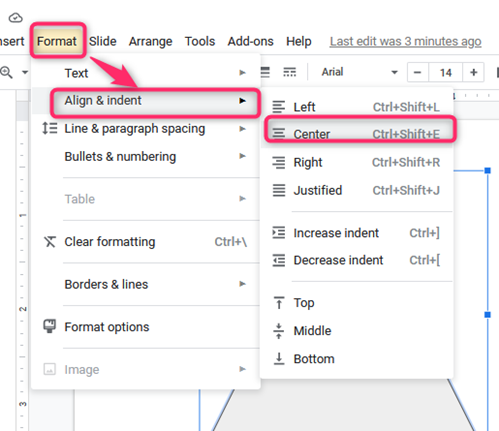The image size is (499, 431).
Task: Click Increase indent option
Action: click(356, 233)
